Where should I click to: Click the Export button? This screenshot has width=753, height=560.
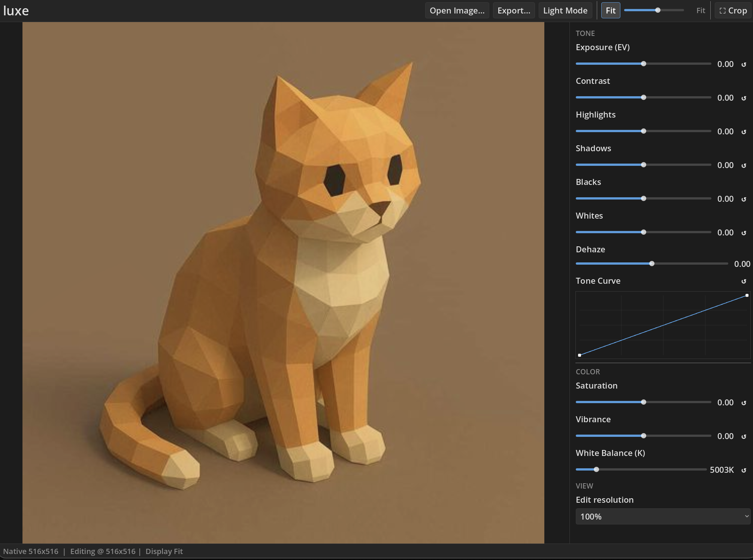(514, 10)
